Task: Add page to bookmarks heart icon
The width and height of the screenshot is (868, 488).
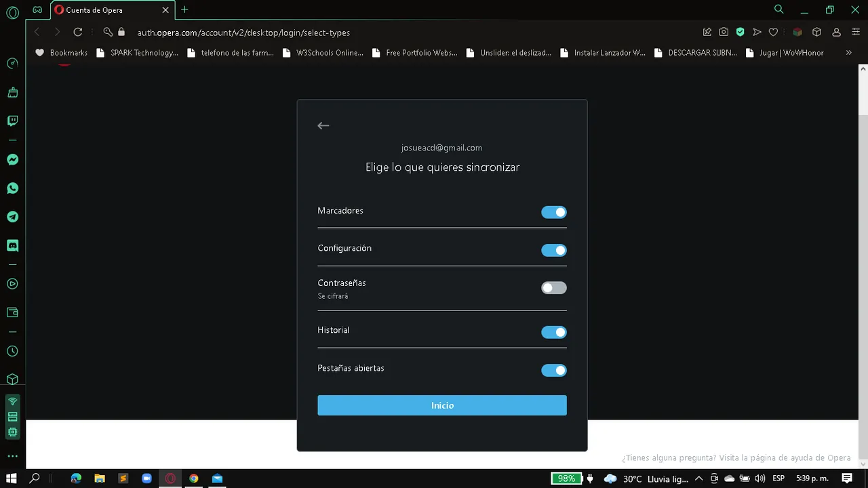Action: pos(773,32)
